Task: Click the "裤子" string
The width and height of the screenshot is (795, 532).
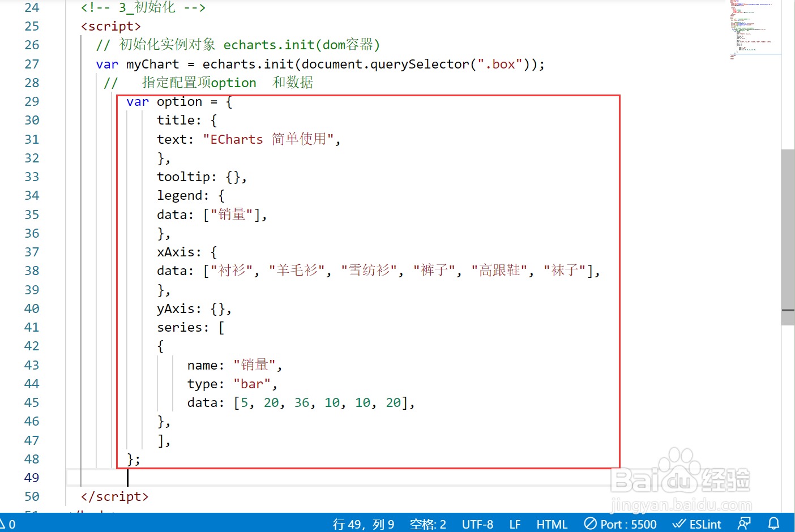Action: [x=434, y=271]
